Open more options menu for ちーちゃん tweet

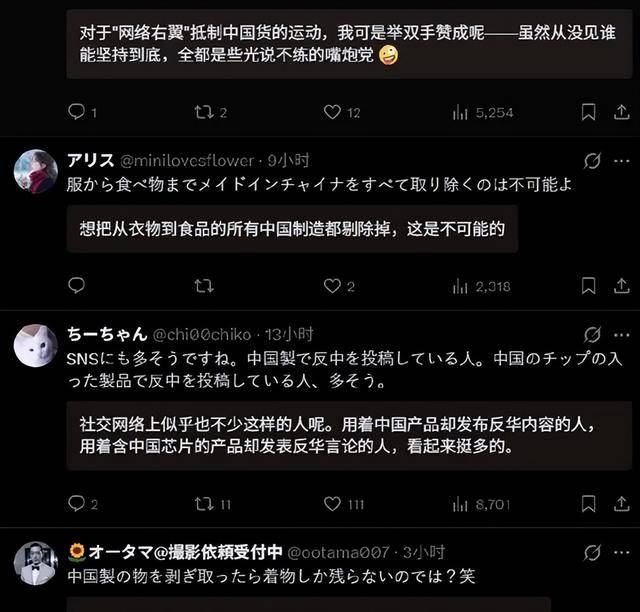[x=622, y=335]
